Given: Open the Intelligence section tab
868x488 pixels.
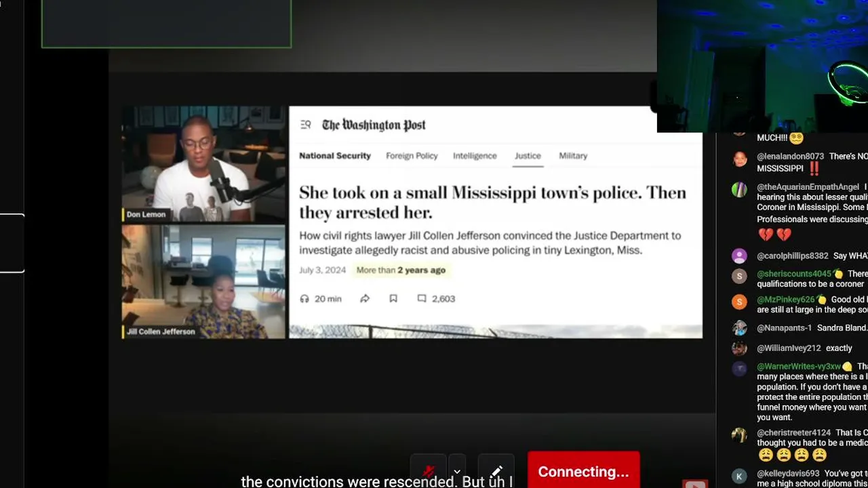Looking at the screenshot, I should [x=475, y=156].
